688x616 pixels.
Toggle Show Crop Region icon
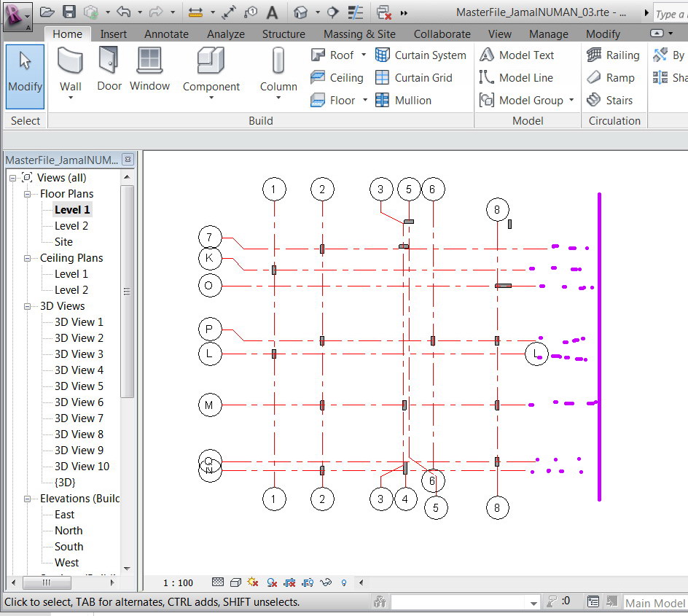tap(308, 582)
